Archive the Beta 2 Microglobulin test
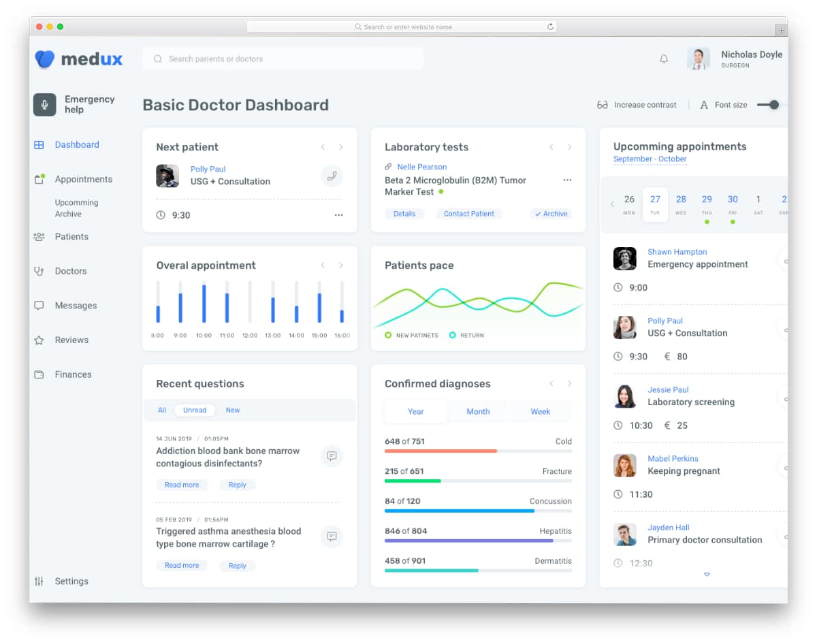817x644 pixels. 551,214
